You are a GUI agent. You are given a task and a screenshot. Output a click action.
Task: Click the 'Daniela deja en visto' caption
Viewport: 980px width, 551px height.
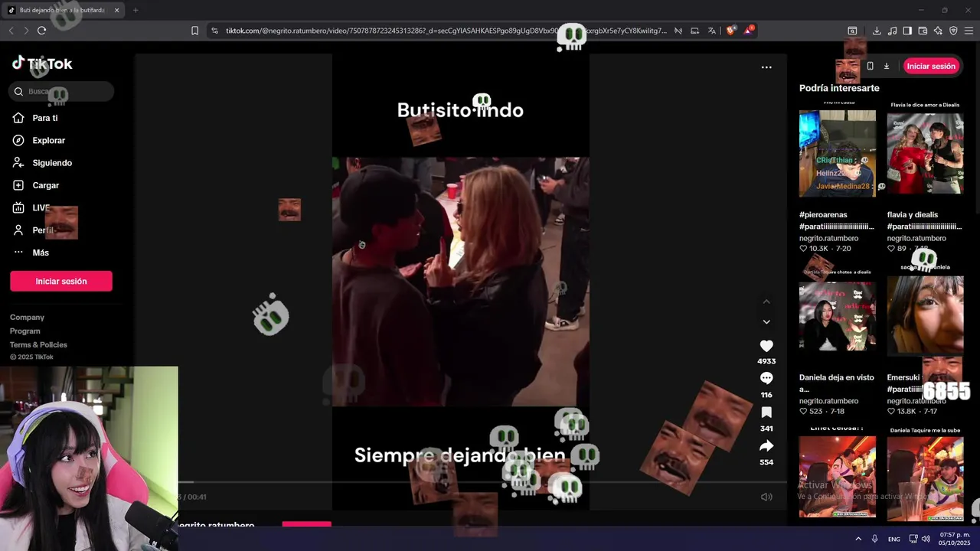pyautogui.click(x=837, y=383)
